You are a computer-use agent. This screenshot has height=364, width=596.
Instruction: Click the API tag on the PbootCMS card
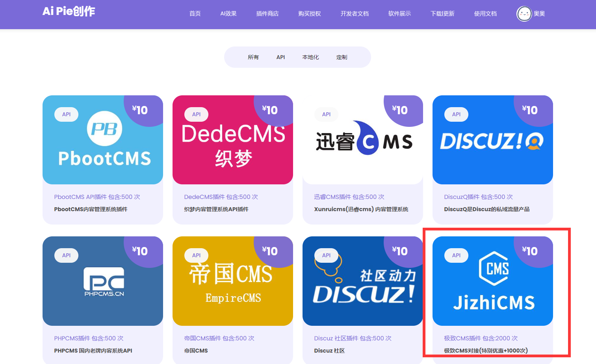click(66, 114)
